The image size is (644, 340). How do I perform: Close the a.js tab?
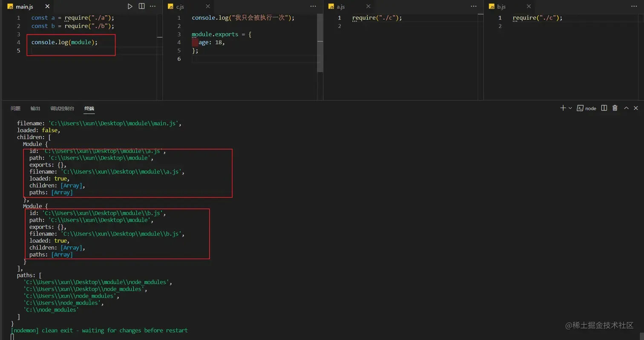368,6
